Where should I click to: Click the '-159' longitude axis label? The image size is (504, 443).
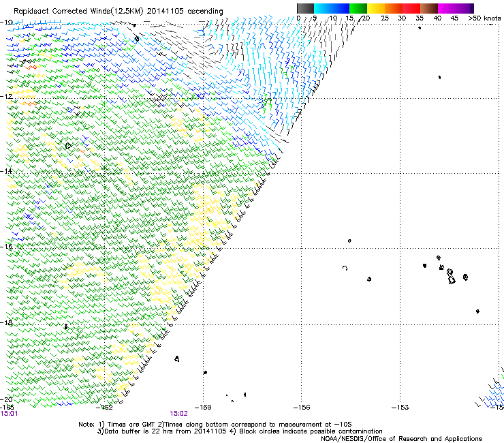203,408
